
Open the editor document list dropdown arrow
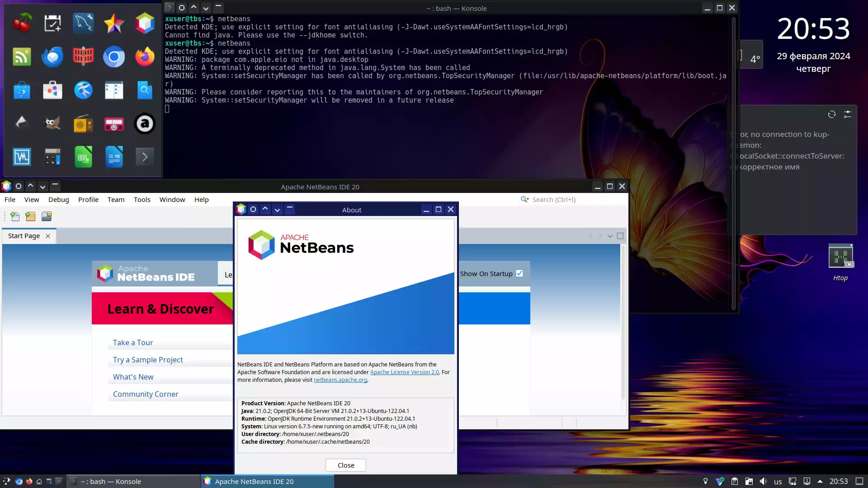[x=610, y=236]
